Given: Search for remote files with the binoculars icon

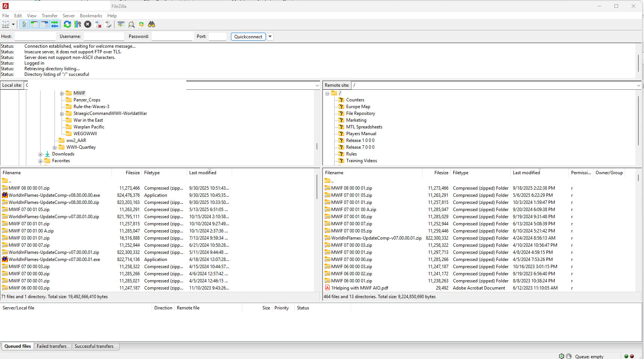Looking at the screenshot, I should coord(151,24).
